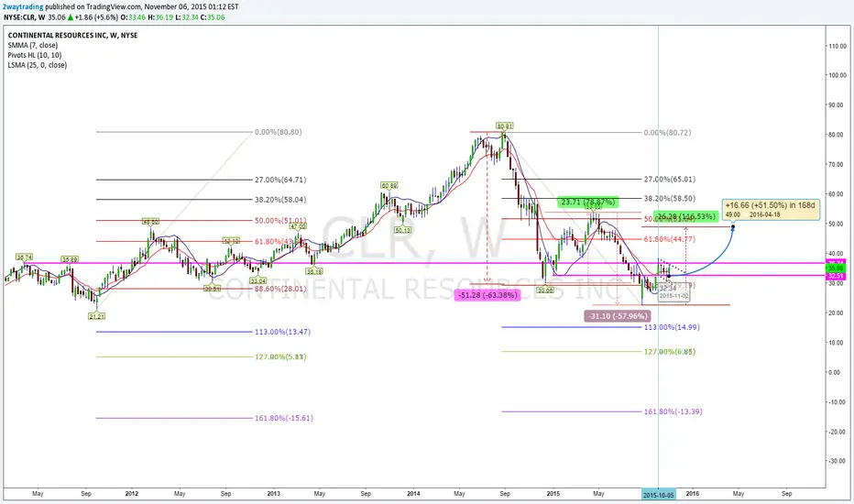Click the 27.00%(64.71) Fibonacci label

coord(280,180)
